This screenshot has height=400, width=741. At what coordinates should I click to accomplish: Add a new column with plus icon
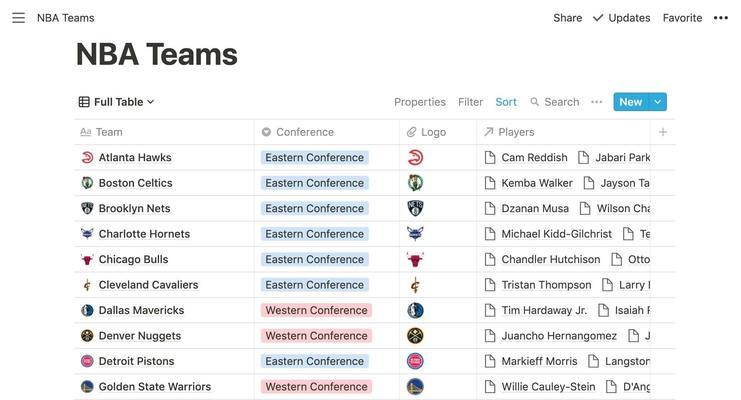[663, 132]
